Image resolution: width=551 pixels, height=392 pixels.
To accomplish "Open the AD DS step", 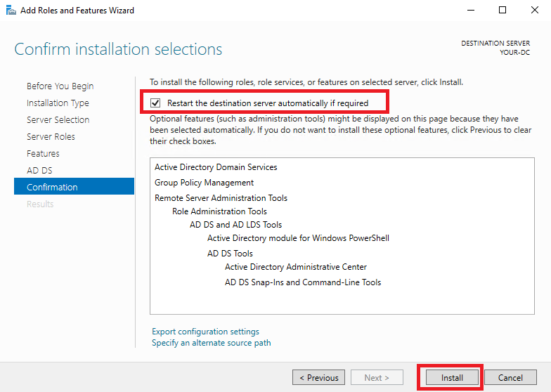I will 39,170.
